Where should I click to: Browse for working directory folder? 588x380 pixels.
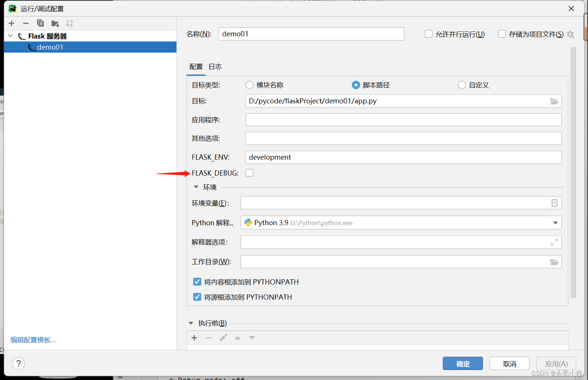click(x=554, y=262)
